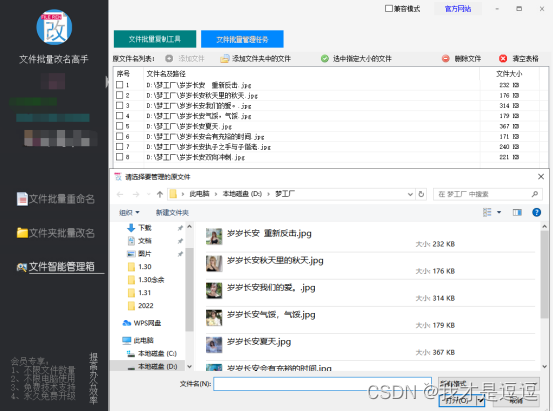Click the file list scroll down arrow
Image resolution: width=553 pixels, height=412 pixels.
click(x=544, y=366)
